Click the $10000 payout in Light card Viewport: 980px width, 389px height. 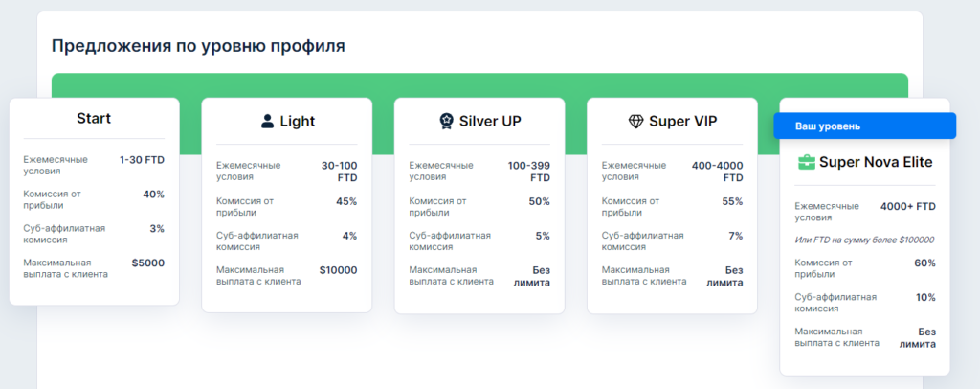[338, 270]
